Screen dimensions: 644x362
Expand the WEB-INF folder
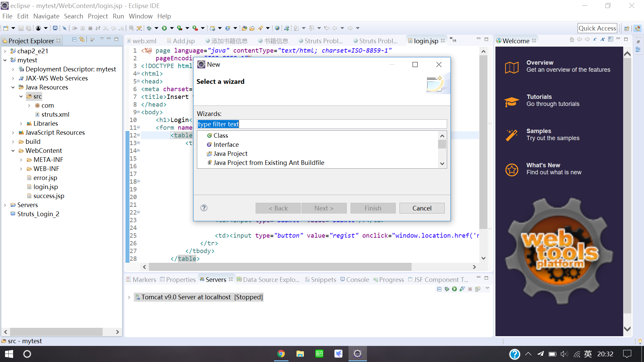tap(21, 169)
